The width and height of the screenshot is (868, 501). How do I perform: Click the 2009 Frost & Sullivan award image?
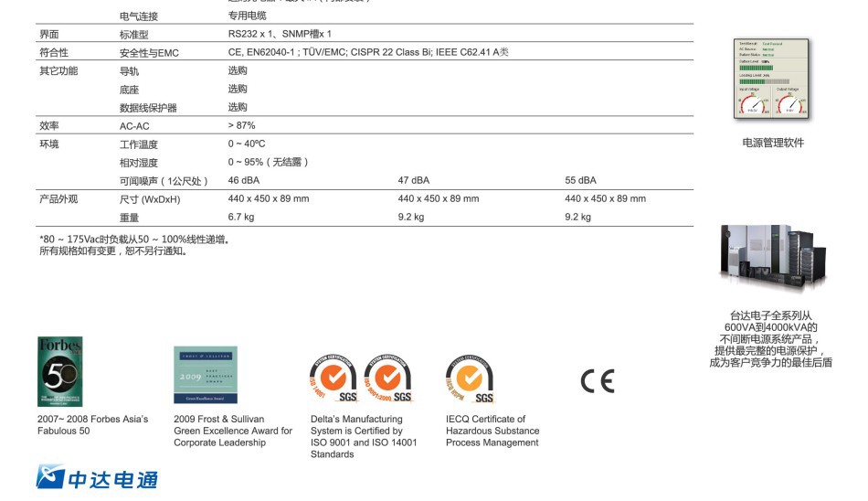click(x=206, y=375)
